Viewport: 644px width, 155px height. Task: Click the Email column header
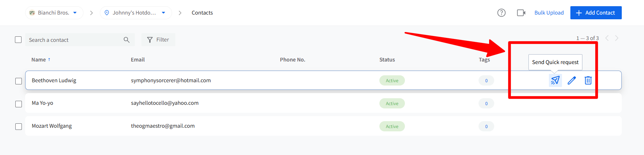tap(138, 60)
